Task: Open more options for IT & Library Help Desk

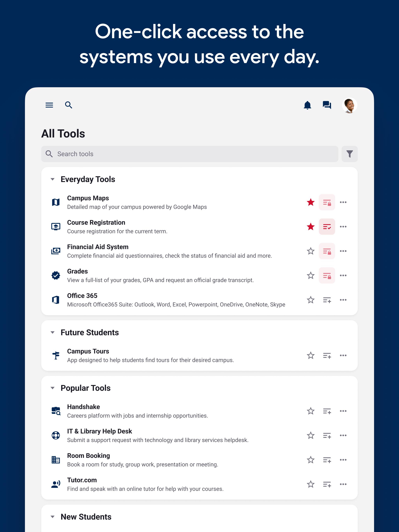Action: tap(343, 435)
